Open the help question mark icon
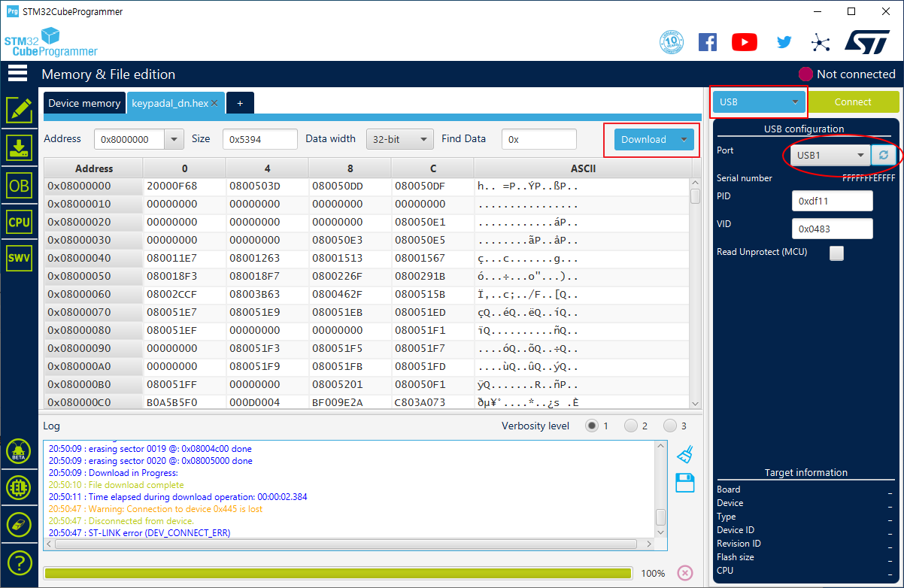 [19, 562]
